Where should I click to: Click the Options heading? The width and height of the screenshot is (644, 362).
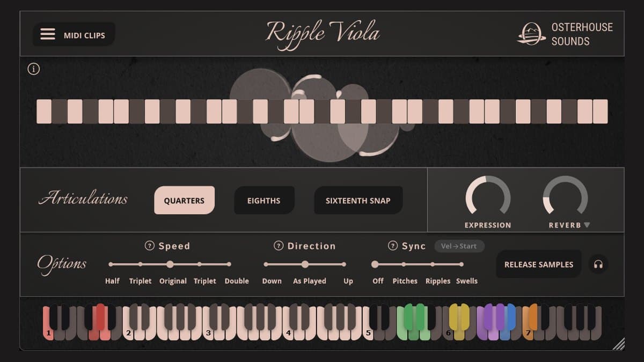coord(62,263)
